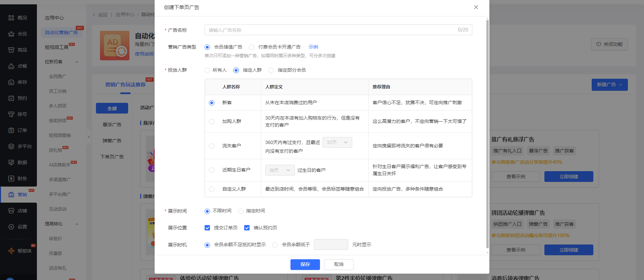
Task: Select the 商品 products sidebar icon
Action: (x=11, y=50)
